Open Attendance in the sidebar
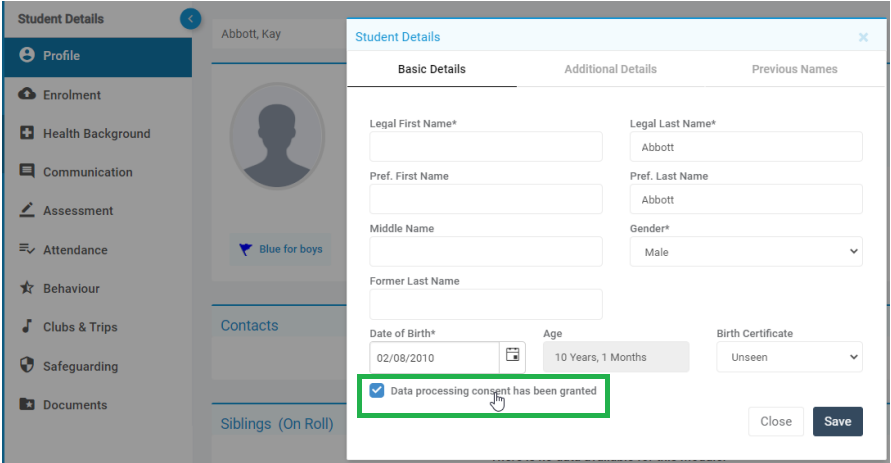The height and width of the screenshot is (463, 891). click(98, 250)
